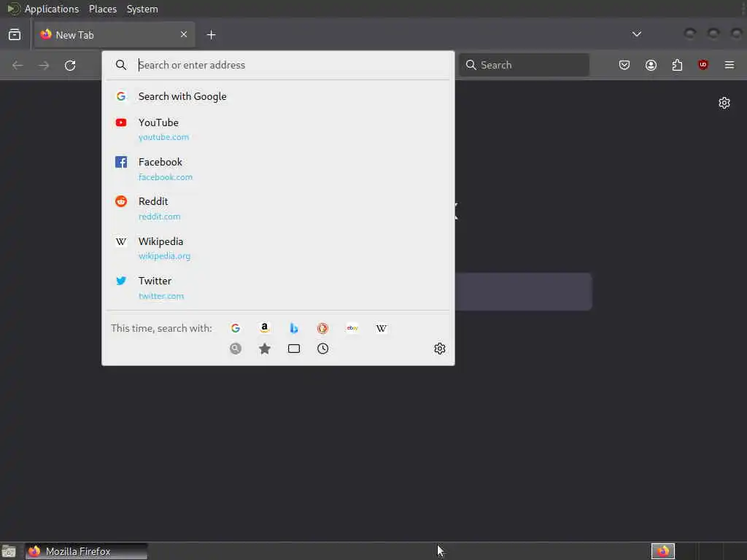Viewport: 747px width, 560px height.
Task: Choose the YouTube suggestion
Action: coord(278,130)
